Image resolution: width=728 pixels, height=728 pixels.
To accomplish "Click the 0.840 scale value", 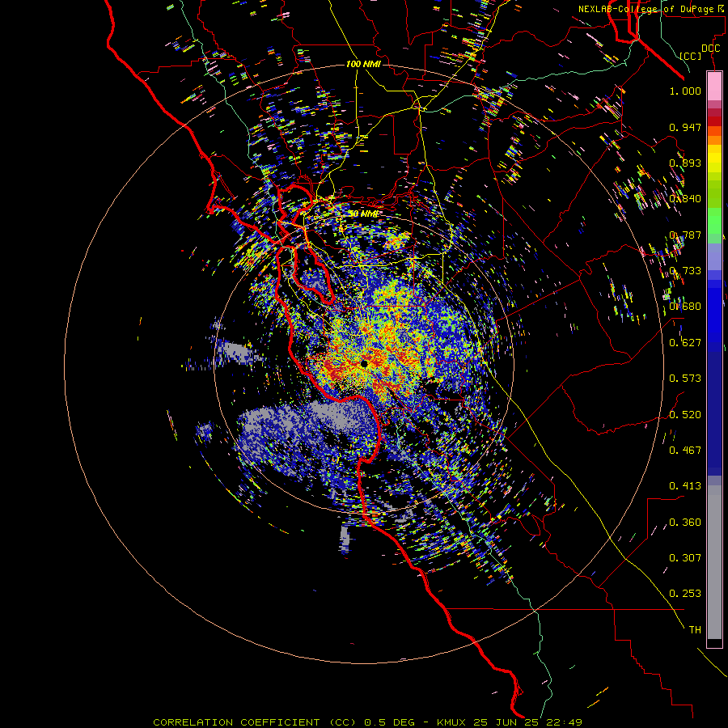I will click(685, 199).
